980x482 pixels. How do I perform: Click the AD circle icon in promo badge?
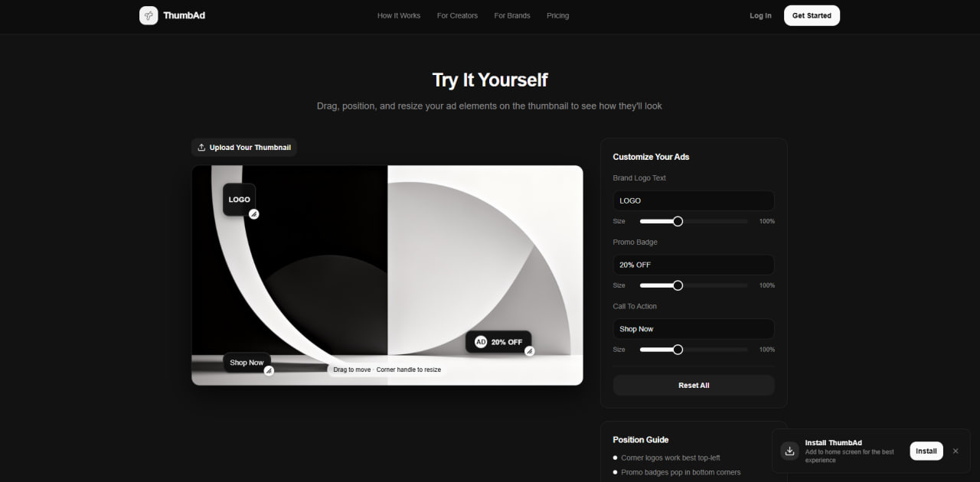click(481, 342)
